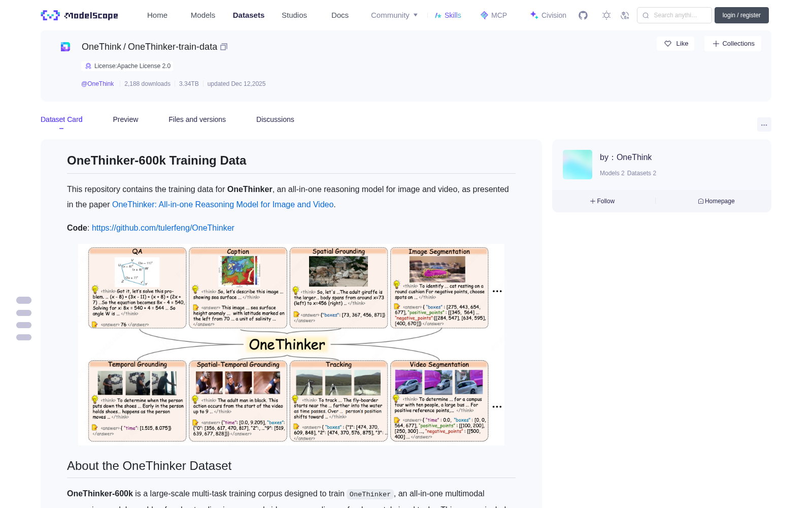Click 'updated Dec 12,2025' text
This screenshot has height=508, width=812.
(236, 84)
